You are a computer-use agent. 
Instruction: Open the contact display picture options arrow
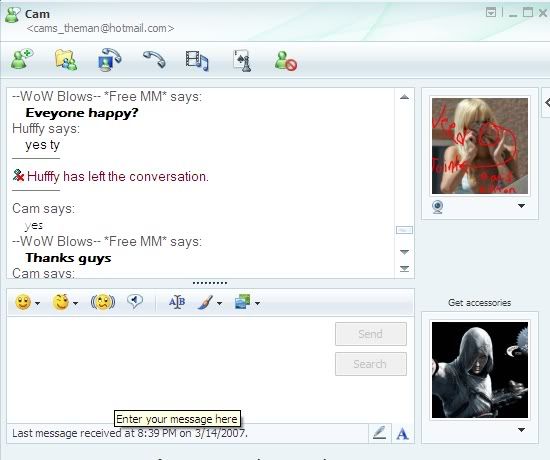click(x=522, y=206)
